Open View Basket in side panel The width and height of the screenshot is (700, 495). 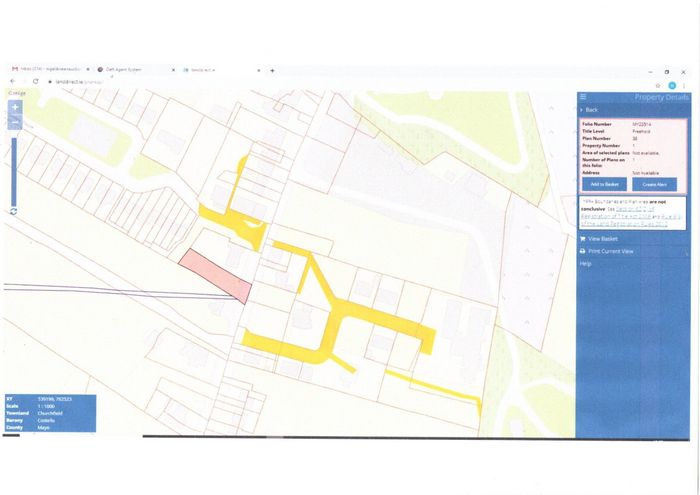[606, 239]
